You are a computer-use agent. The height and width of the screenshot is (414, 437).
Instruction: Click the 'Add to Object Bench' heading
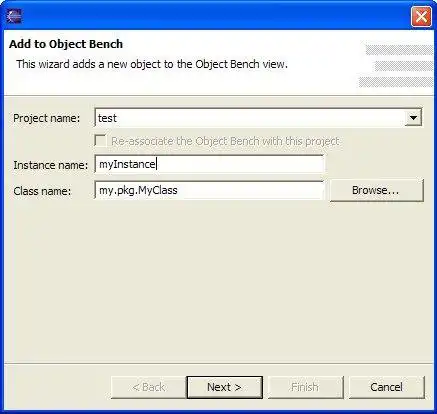coord(66,44)
